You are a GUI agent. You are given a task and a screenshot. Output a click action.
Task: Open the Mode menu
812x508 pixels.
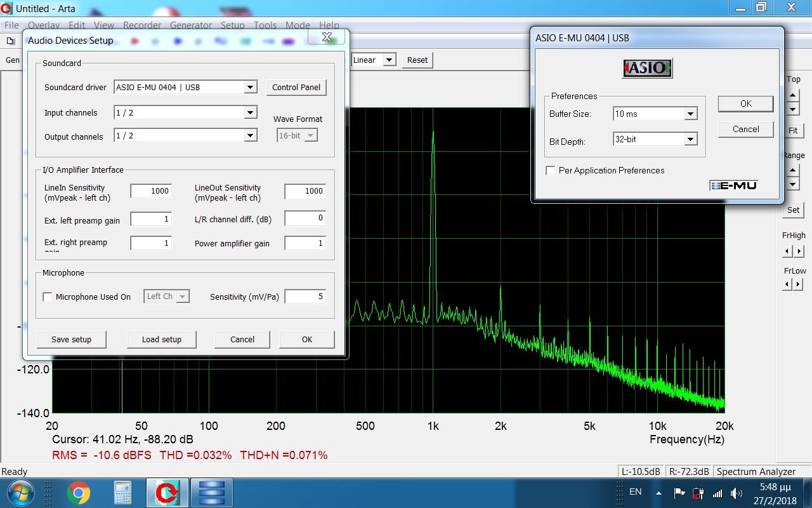tap(298, 25)
